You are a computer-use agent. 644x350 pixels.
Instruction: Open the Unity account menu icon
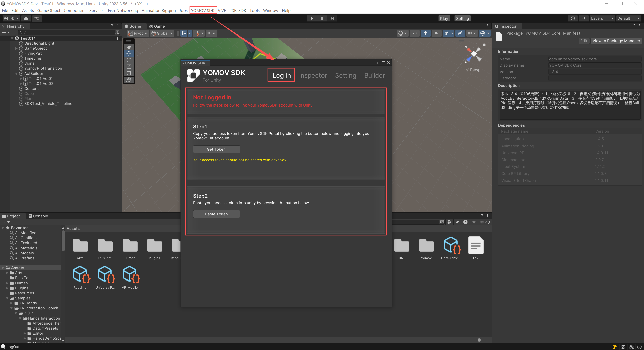(x=11, y=18)
